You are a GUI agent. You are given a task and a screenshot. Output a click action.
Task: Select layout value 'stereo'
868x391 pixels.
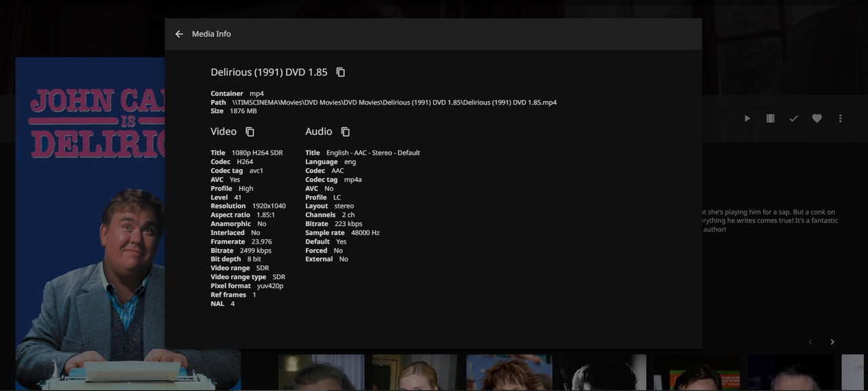click(x=344, y=206)
